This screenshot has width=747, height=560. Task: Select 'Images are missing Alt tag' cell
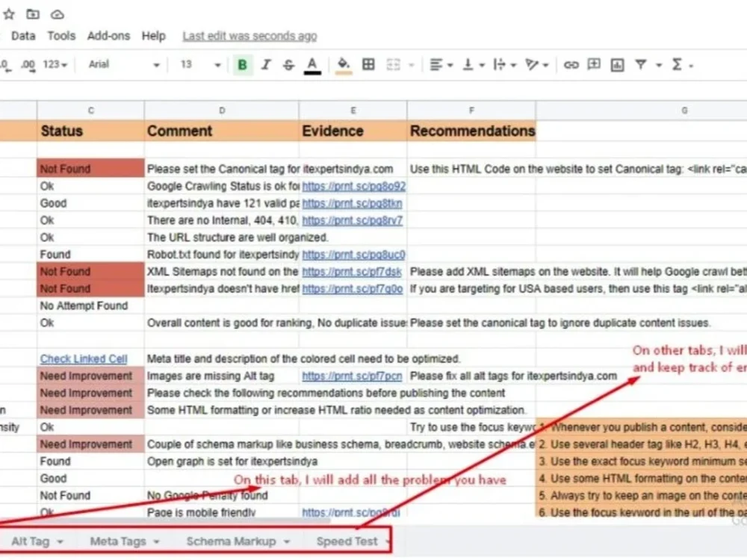coord(222,376)
